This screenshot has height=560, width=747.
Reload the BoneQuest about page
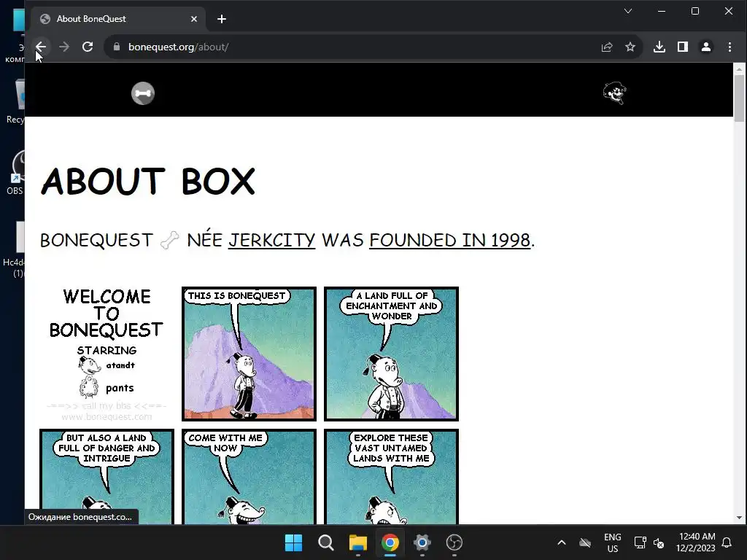pos(88,47)
